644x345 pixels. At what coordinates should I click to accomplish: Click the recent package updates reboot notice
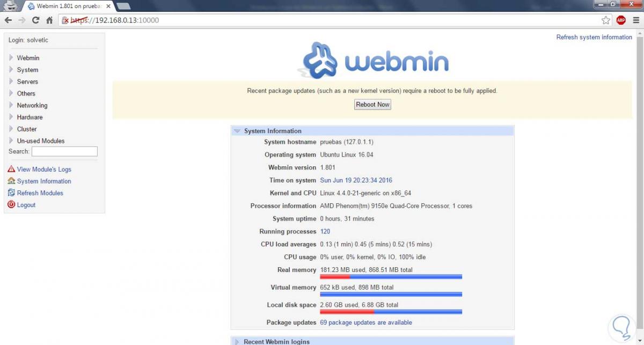tap(372, 91)
